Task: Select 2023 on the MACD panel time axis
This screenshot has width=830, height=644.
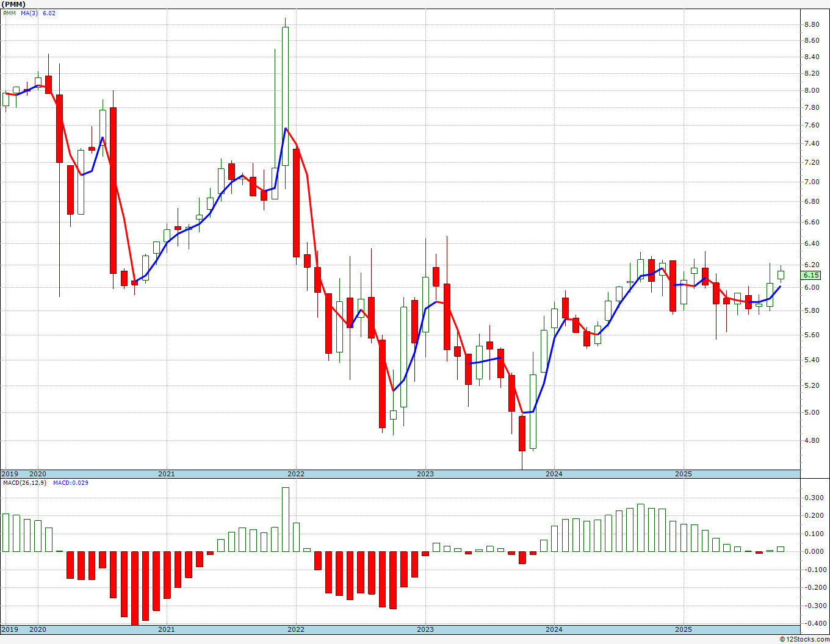Action: point(425,629)
